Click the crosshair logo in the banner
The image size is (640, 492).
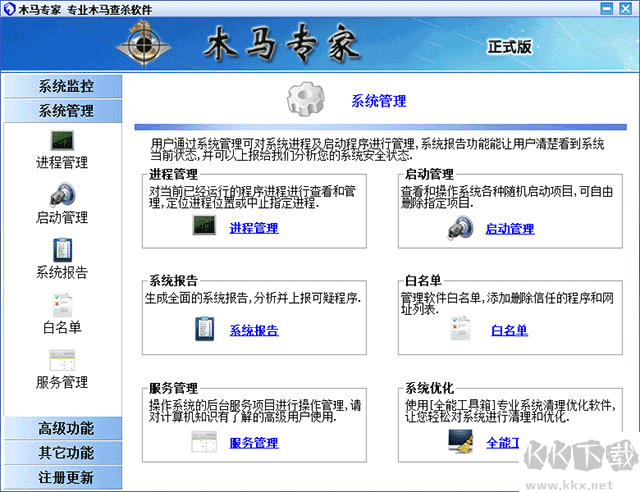(144, 44)
